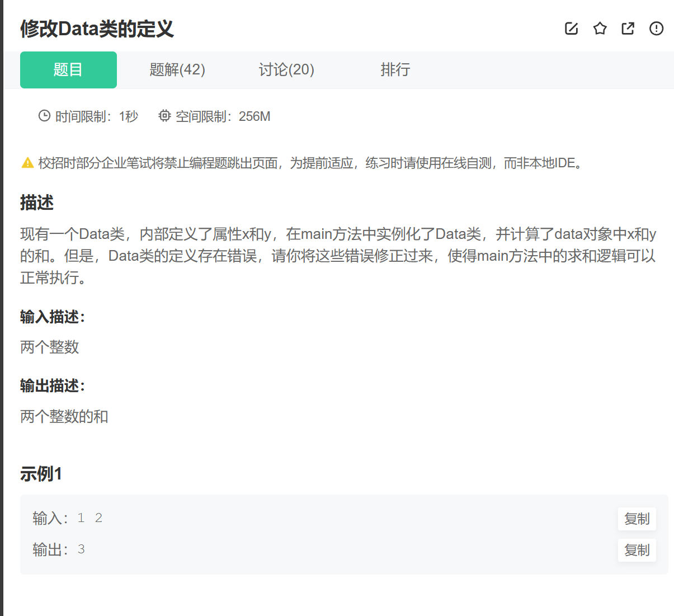The width and height of the screenshot is (674, 616).
Task: Click the chip icon beside memory limit
Action: click(164, 116)
